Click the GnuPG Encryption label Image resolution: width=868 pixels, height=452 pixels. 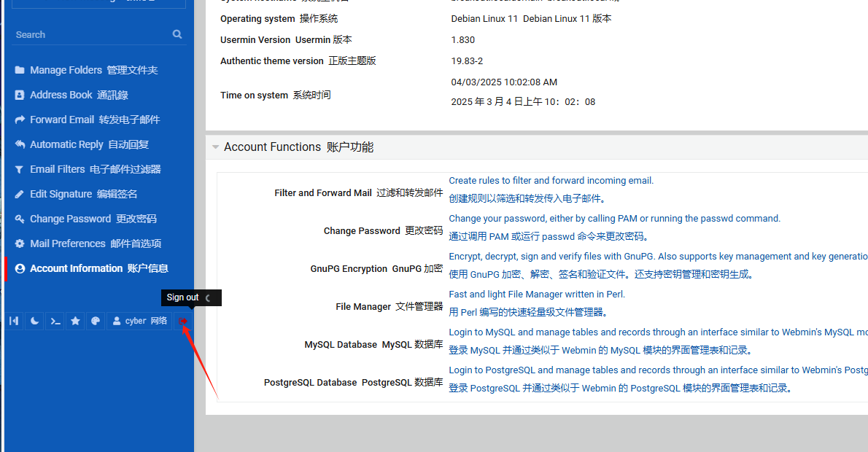[376, 269]
